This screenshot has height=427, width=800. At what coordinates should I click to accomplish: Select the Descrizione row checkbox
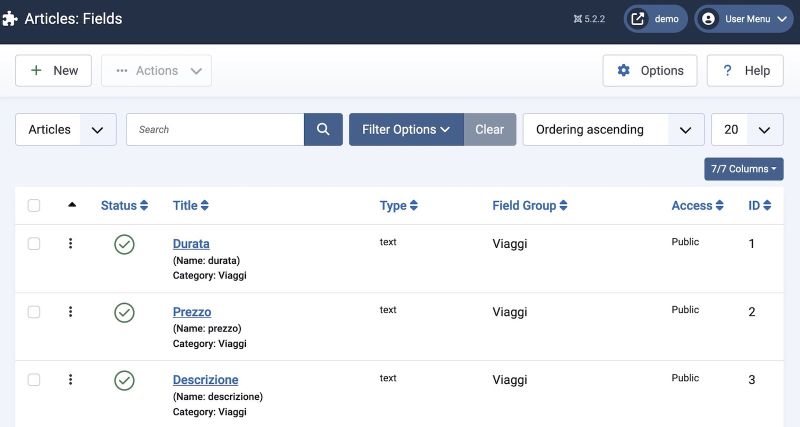coord(34,380)
